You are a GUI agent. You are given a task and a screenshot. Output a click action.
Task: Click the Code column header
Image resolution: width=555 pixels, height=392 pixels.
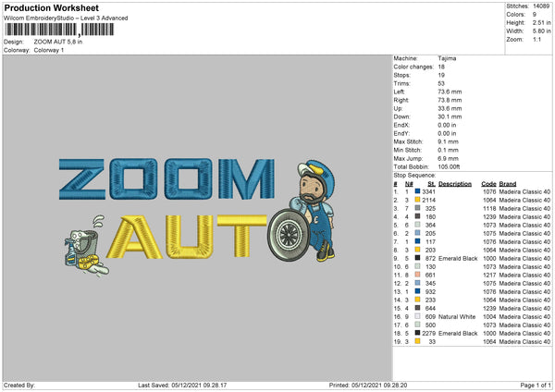click(x=488, y=184)
